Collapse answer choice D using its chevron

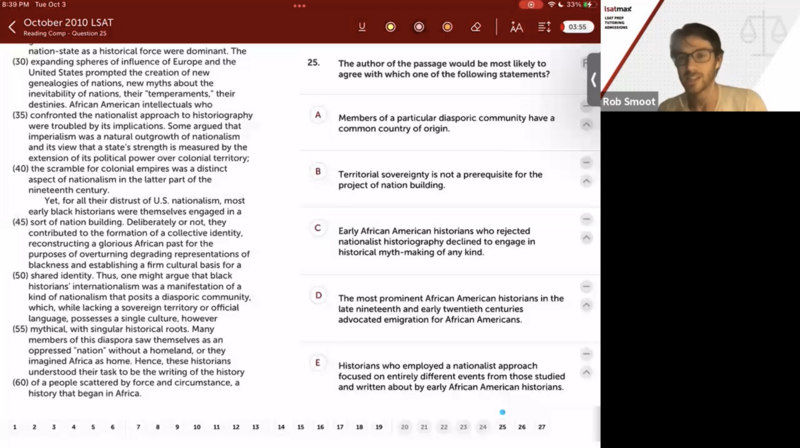587,305
